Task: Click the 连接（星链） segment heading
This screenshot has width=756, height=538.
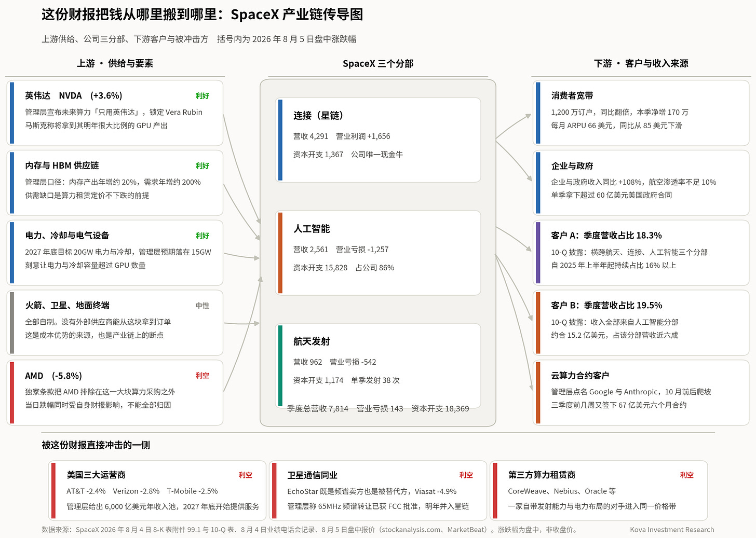Action: (x=318, y=116)
